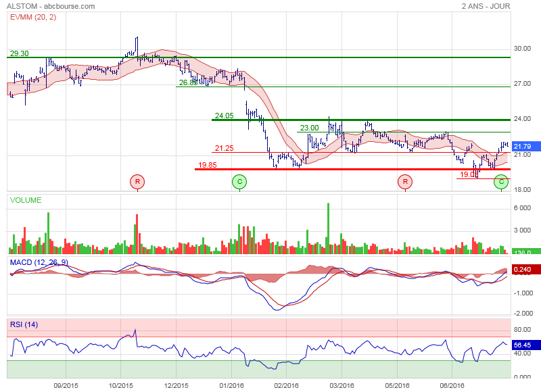Select the 3 000 volume axis label
Screen dimensions: 541x392
(522, 230)
